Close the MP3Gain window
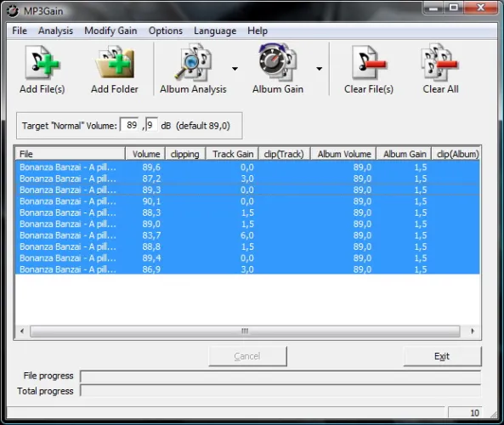This screenshot has height=425, width=504. (480, 7)
